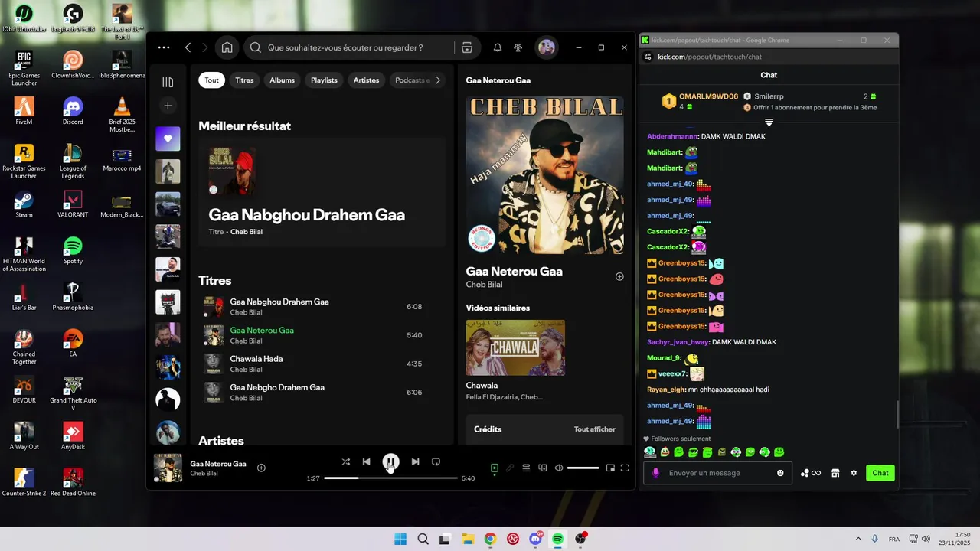Toggle shuffle playback
Image resolution: width=980 pixels, height=551 pixels.
click(345, 461)
